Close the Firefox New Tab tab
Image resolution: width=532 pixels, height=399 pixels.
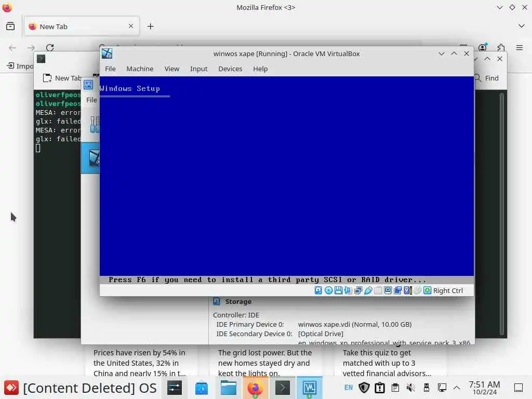click(x=131, y=26)
